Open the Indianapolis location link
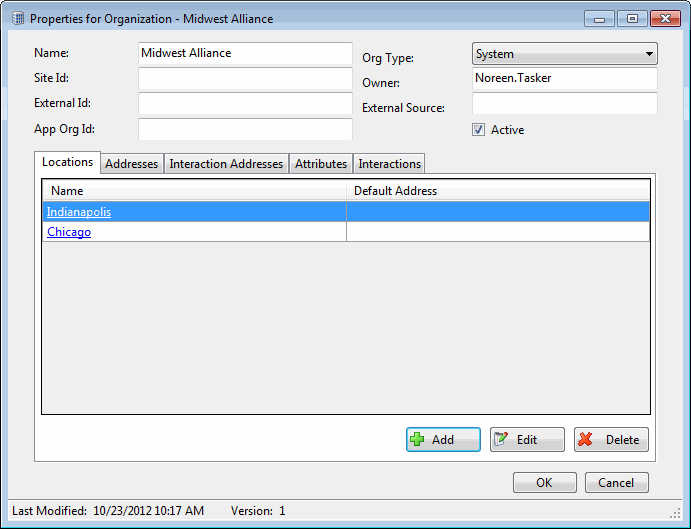This screenshot has height=529, width=691. coord(79,212)
